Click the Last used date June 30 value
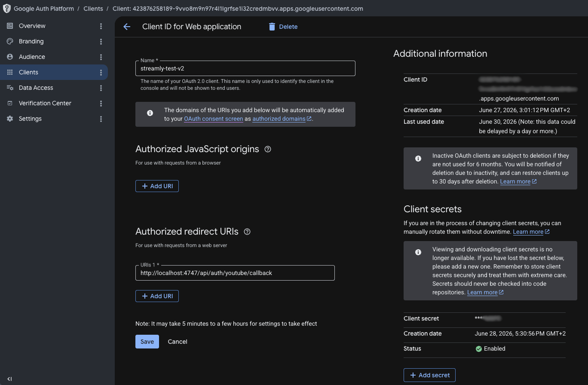Viewport: 588px width, 385px height. pyautogui.click(x=527, y=126)
